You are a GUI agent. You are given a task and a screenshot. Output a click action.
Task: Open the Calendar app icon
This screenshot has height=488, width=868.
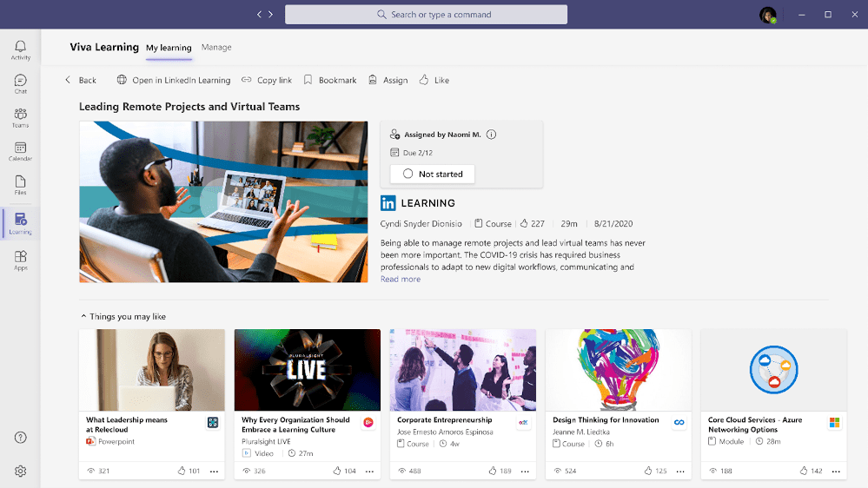(x=20, y=151)
